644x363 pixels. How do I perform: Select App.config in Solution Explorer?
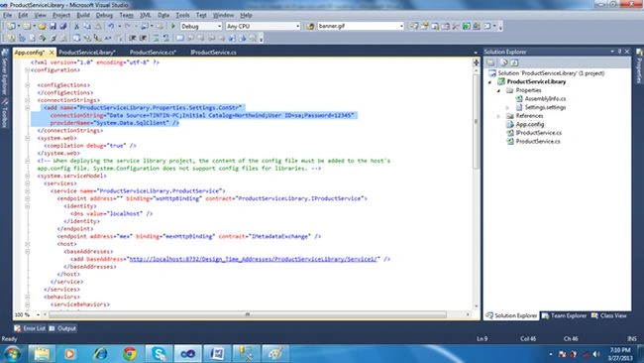tap(529, 124)
